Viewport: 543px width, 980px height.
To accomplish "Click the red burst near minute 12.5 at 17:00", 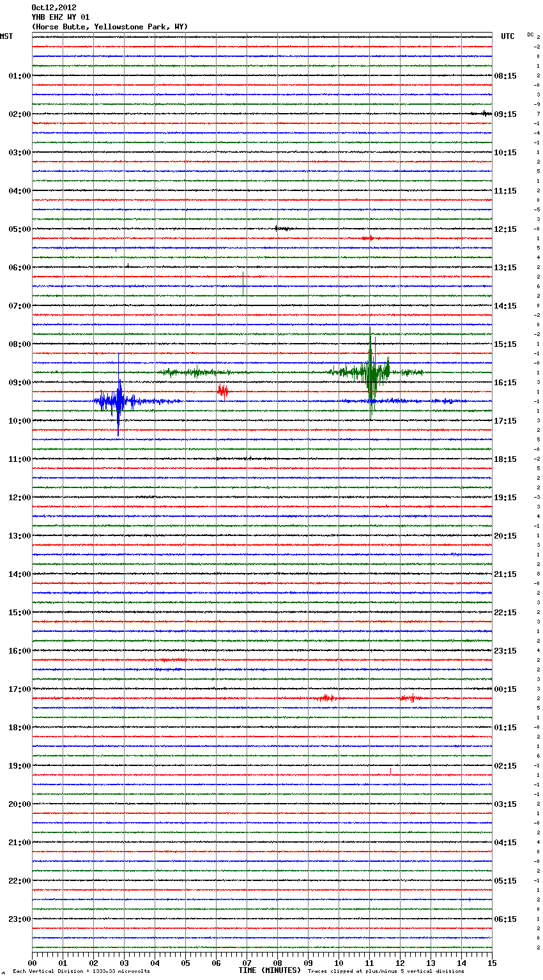I will (410, 698).
